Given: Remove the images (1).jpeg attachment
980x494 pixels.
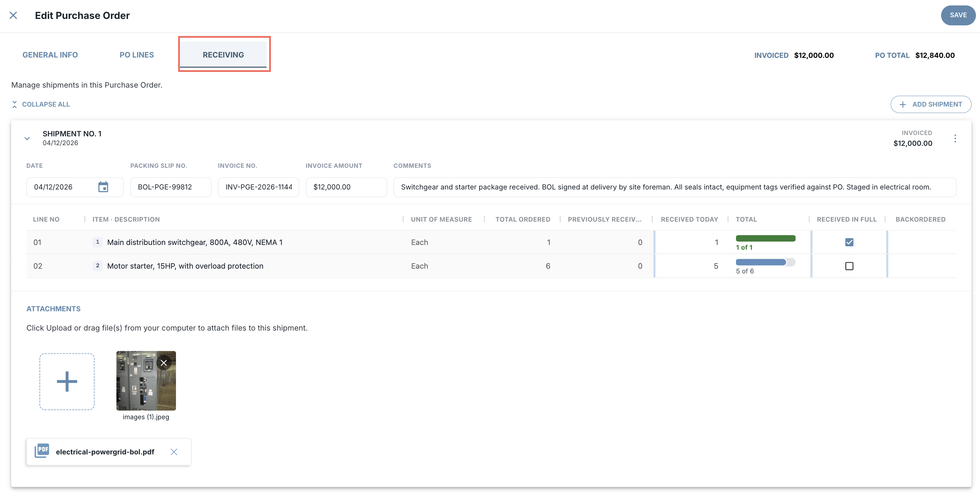Looking at the screenshot, I should click(x=163, y=363).
